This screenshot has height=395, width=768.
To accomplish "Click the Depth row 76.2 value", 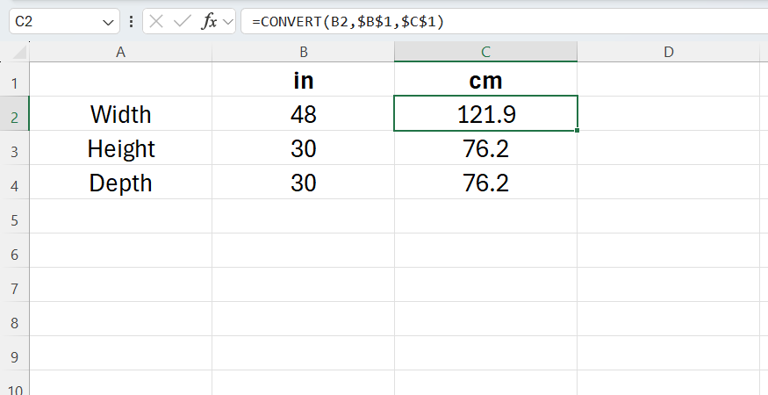I will pos(485,182).
